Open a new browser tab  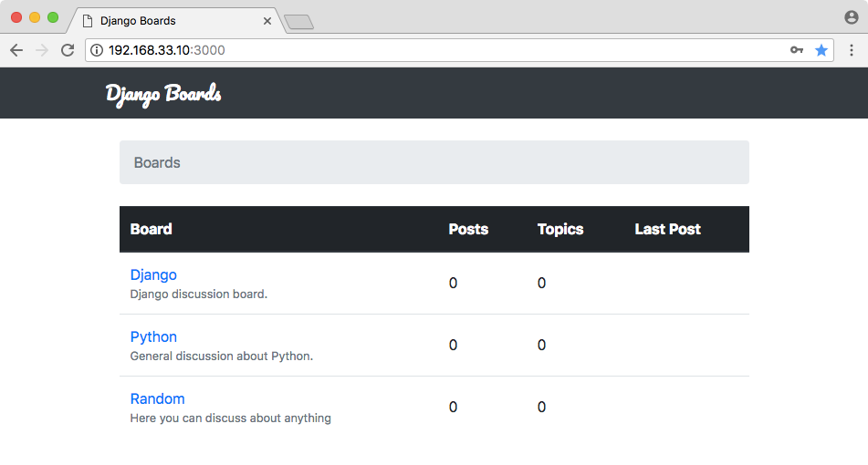click(x=299, y=22)
